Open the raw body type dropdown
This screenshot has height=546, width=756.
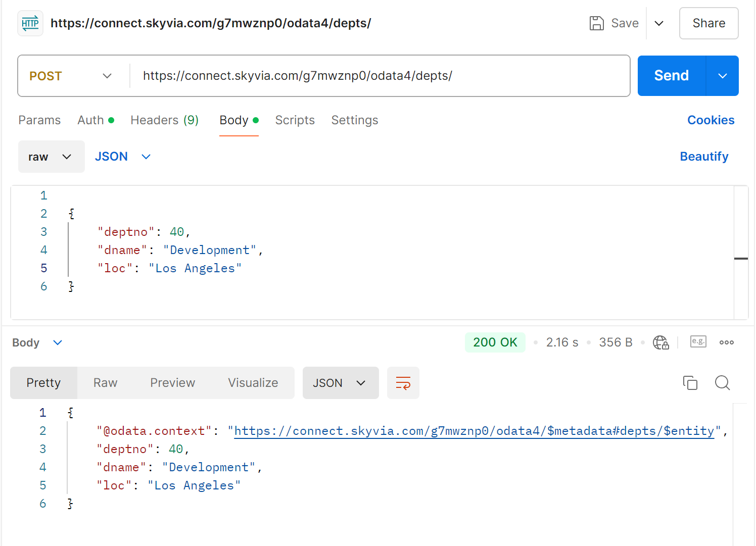click(x=51, y=157)
